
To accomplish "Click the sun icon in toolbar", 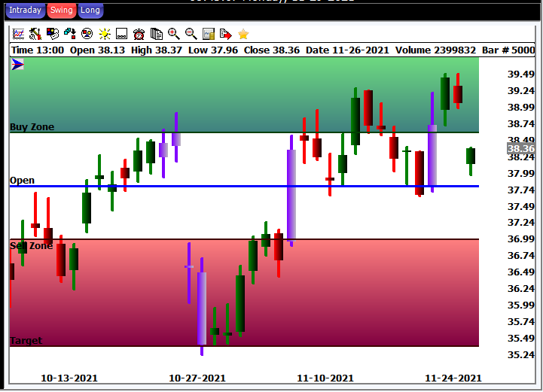I will point(104,34).
